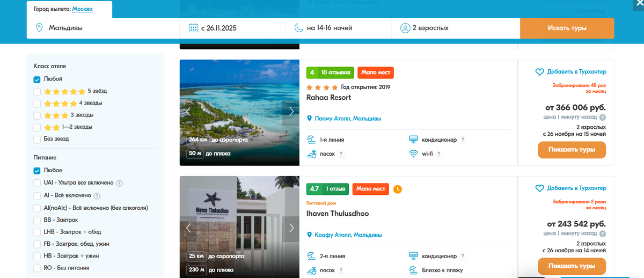Image resolution: width=644 pixels, height=278 pixels.
Task: Change departure city Москва
Action: pos(82,9)
